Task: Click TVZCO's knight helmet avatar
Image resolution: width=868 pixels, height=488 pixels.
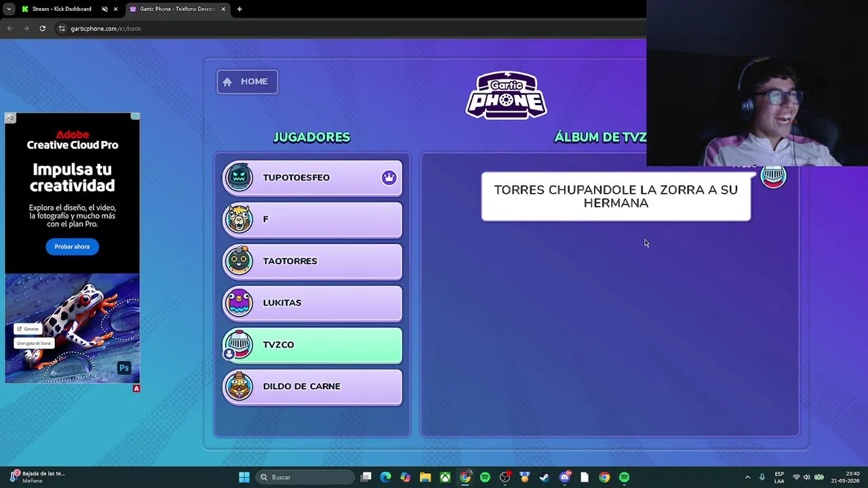Action: (x=239, y=344)
